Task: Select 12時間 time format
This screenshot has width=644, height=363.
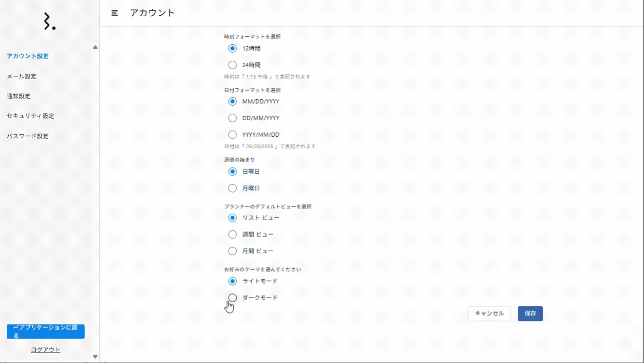Action: [x=233, y=48]
